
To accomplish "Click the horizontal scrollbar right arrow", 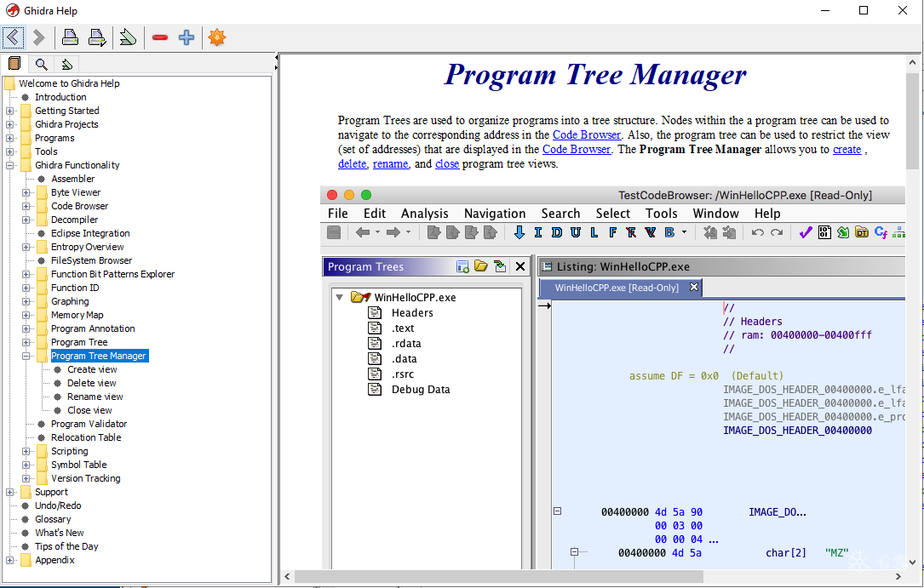I will (898, 576).
